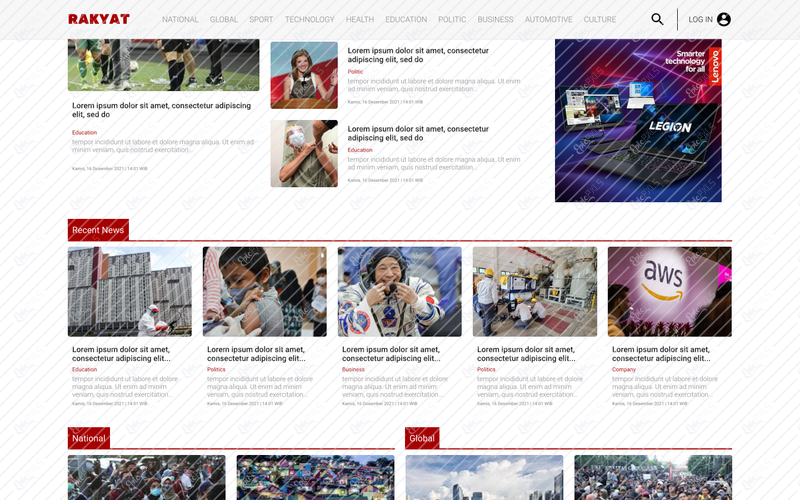
Task: Click headline under child vaccination image
Action: click(x=256, y=354)
